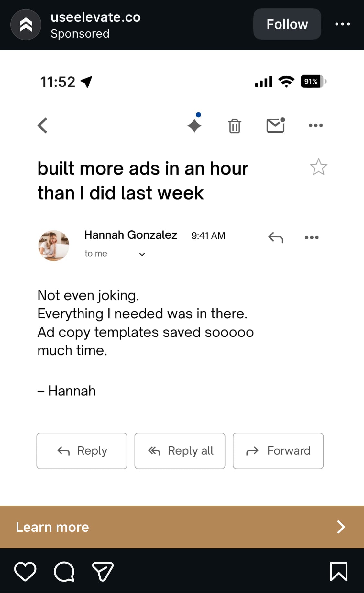Delete the email with the trash icon
Viewport: 364px width, 593px height.
(235, 126)
